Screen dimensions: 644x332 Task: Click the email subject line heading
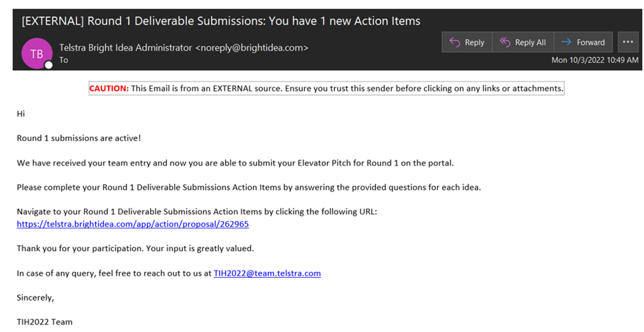(221, 21)
